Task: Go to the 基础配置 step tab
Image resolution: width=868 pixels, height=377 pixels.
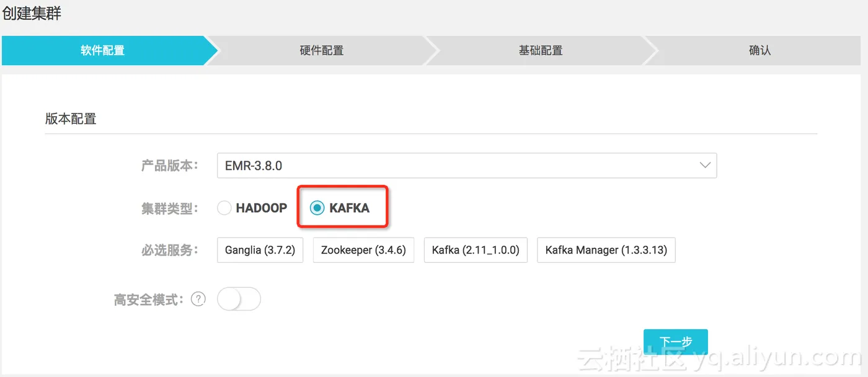Action: coord(541,50)
